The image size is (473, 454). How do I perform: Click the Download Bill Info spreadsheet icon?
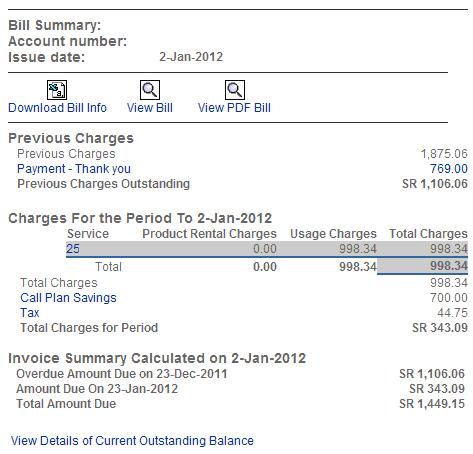pos(57,90)
